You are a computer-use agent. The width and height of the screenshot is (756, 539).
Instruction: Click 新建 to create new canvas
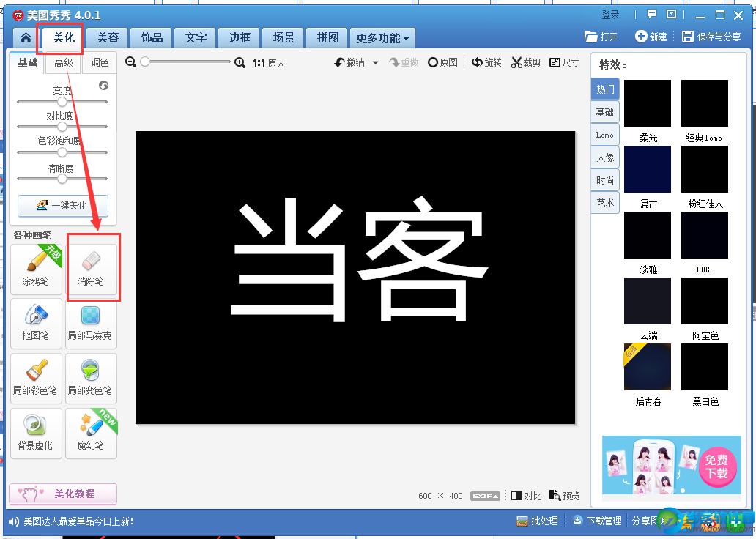tap(651, 37)
